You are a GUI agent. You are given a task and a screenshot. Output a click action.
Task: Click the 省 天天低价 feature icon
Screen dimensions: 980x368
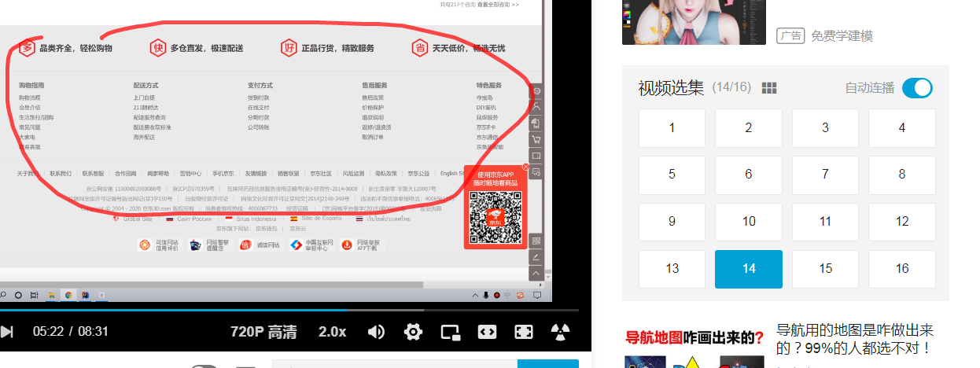(419, 48)
